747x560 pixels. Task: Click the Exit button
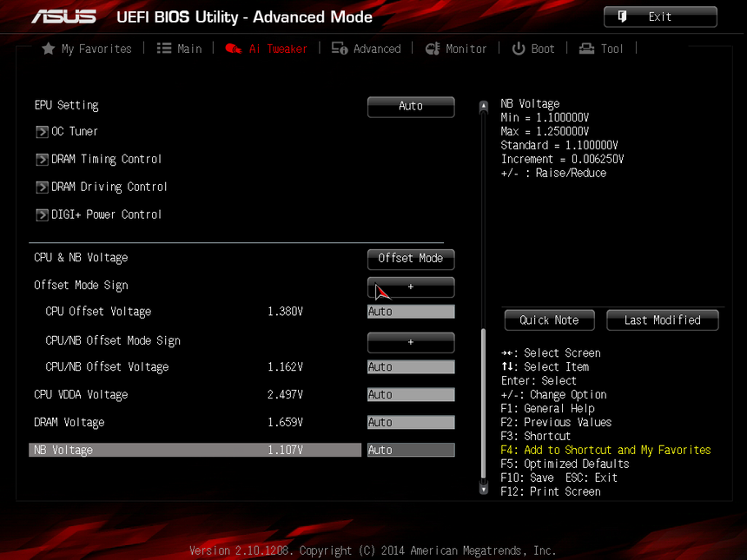660,16
